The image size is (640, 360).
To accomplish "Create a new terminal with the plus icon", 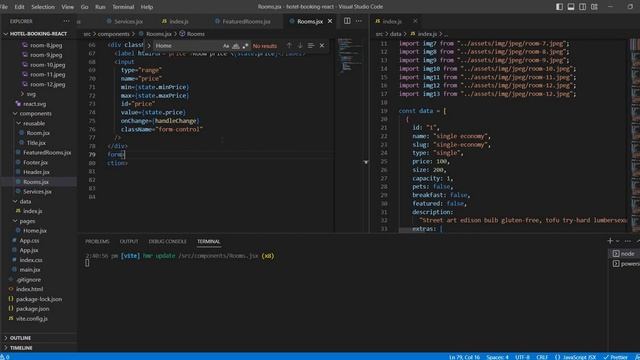I will coord(610,241).
